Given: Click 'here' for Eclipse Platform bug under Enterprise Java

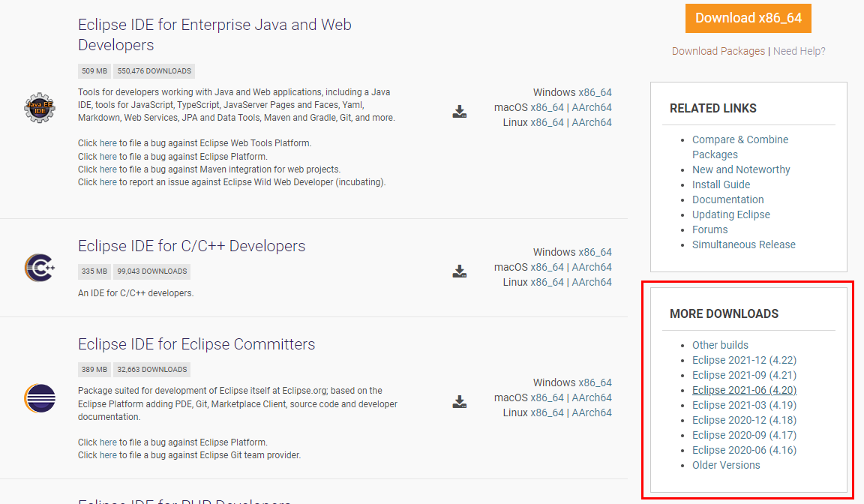Looking at the screenshot, I should pos(108,157).
